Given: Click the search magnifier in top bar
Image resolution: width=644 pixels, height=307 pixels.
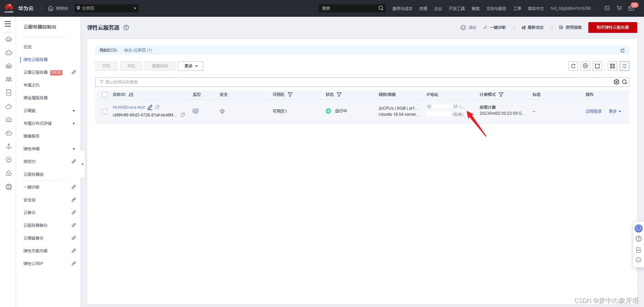Looking at the screenshot, I should [x=381, y=8].
